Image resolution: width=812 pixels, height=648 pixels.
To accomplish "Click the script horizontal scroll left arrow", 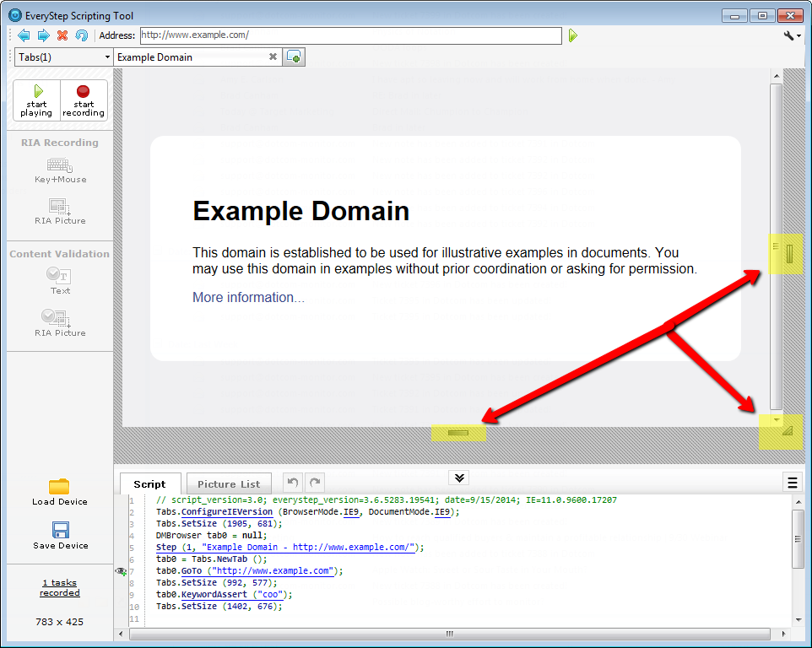I will click(x=122, y=634).
